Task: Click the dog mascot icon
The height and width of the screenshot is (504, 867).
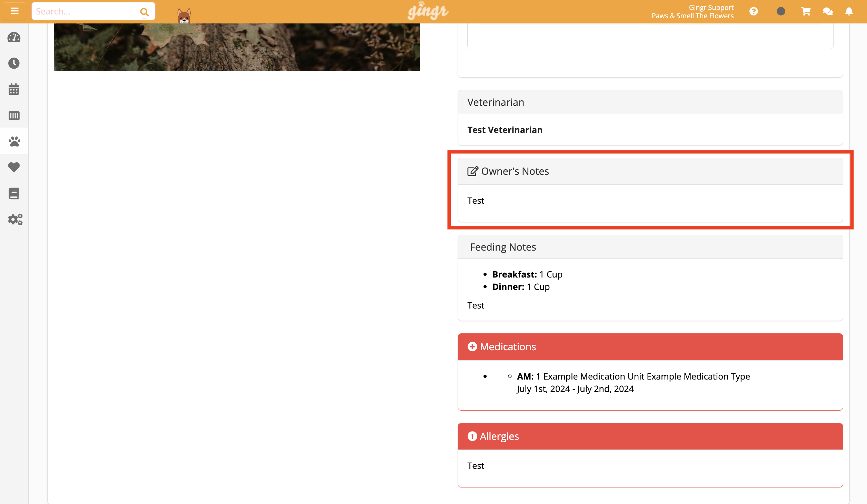Action: point(184,16)
